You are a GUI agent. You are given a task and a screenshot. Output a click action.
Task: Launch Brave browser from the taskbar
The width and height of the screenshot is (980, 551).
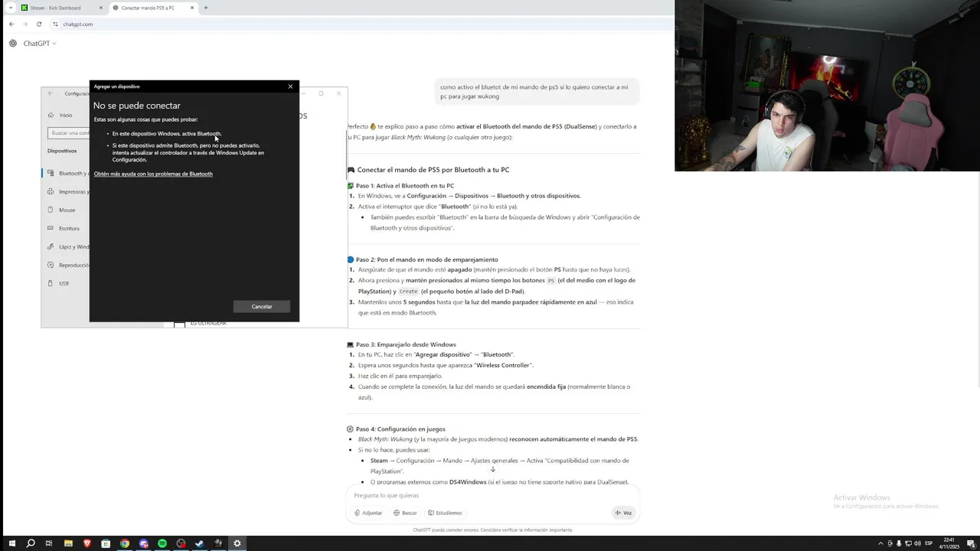[x=87, y=543]
